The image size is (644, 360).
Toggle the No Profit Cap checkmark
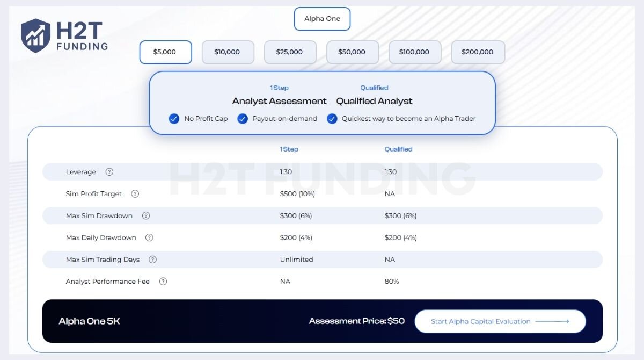point(174,119)
